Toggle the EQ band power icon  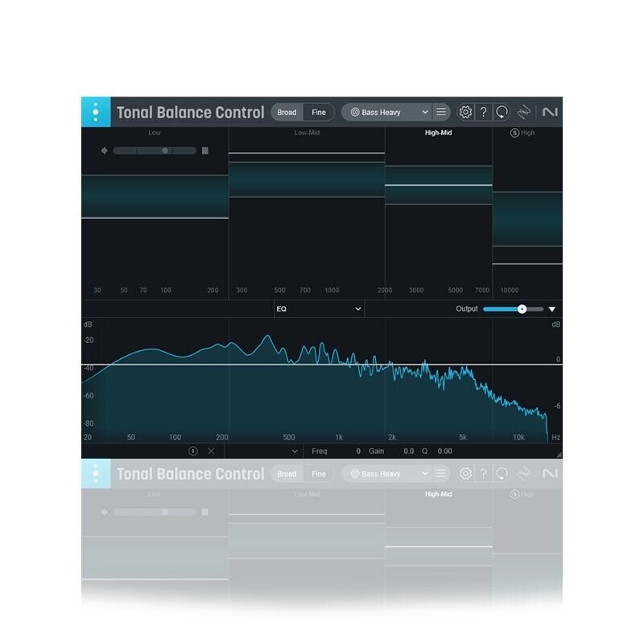pyautogui.click(x=192, y=451)
